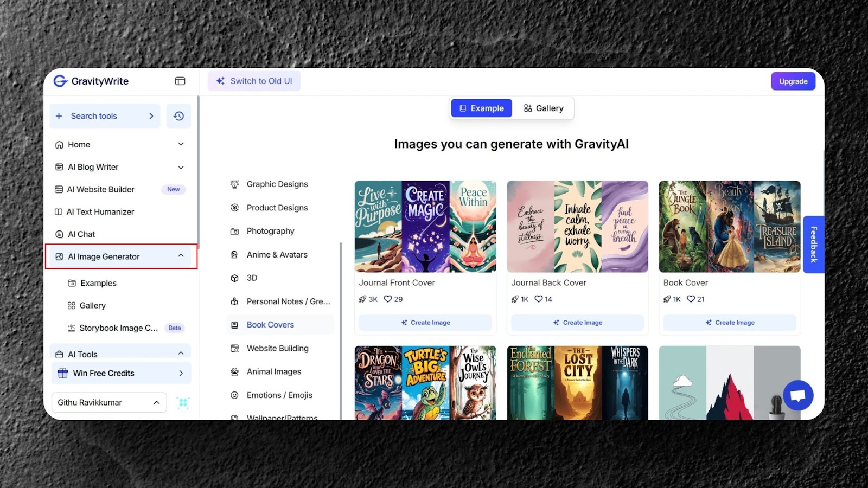Collapse the AI Image Generator section

click(181, 256)
